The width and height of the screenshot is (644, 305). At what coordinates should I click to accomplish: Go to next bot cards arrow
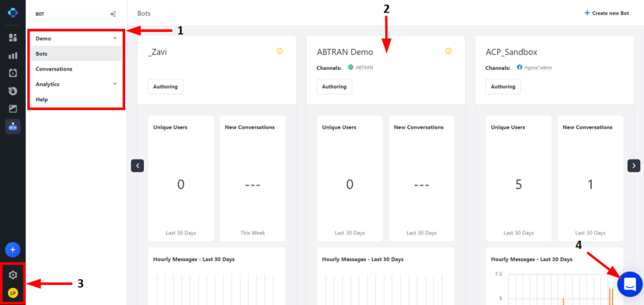coord(634,166)
